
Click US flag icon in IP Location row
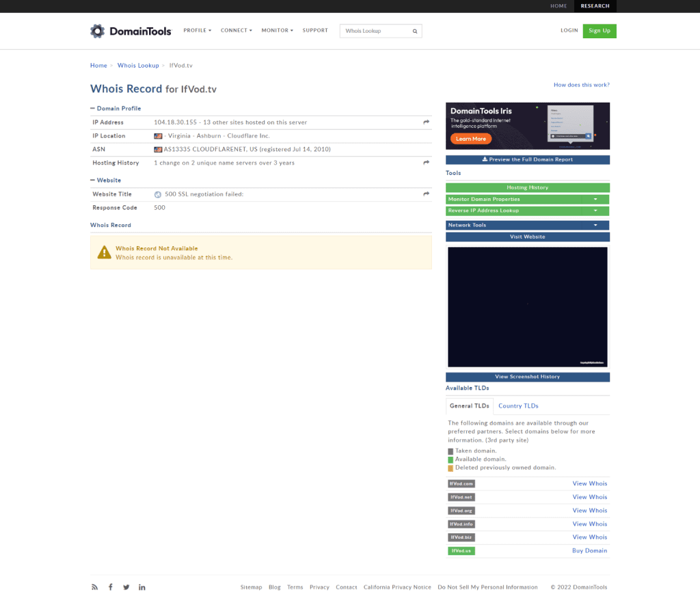click(158, 136)
